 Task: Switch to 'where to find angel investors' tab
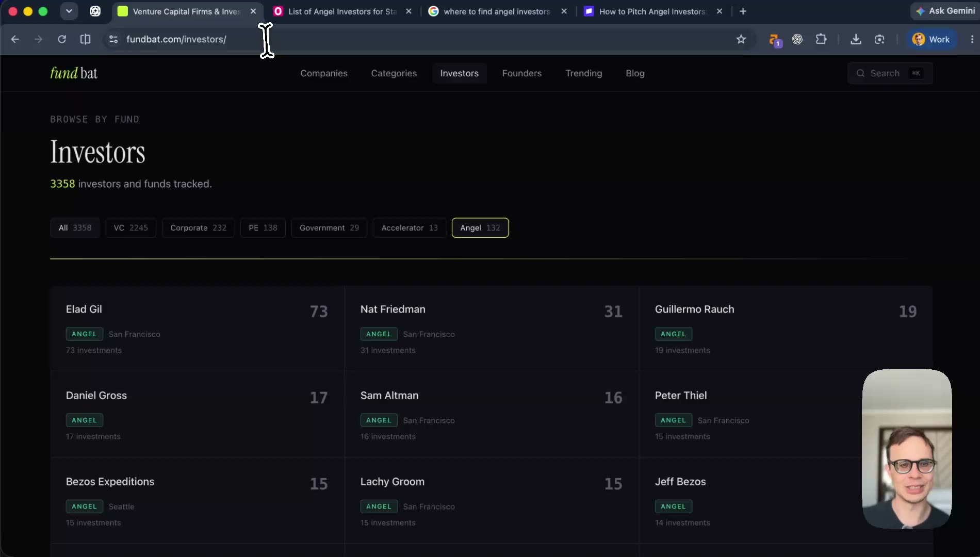pos(498,11)
